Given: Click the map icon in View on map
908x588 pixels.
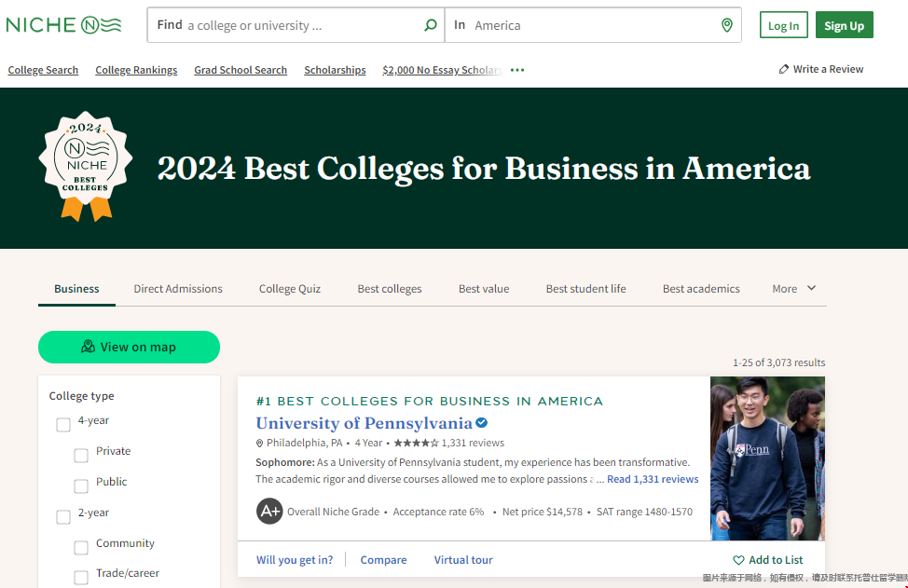Looking at the screenshot, I should coord(88,347).
